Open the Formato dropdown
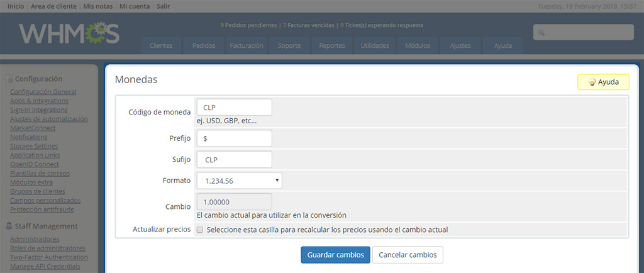 tap(240, 181)
